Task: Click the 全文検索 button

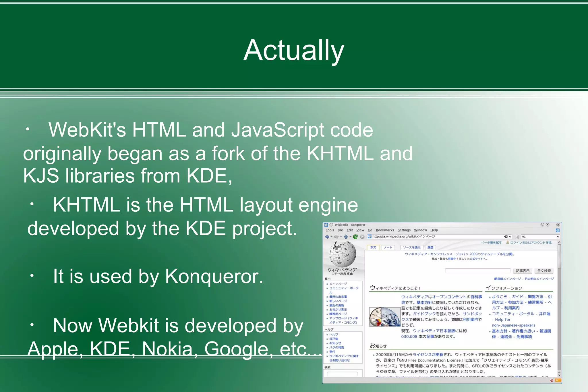Action: (544, 271)
